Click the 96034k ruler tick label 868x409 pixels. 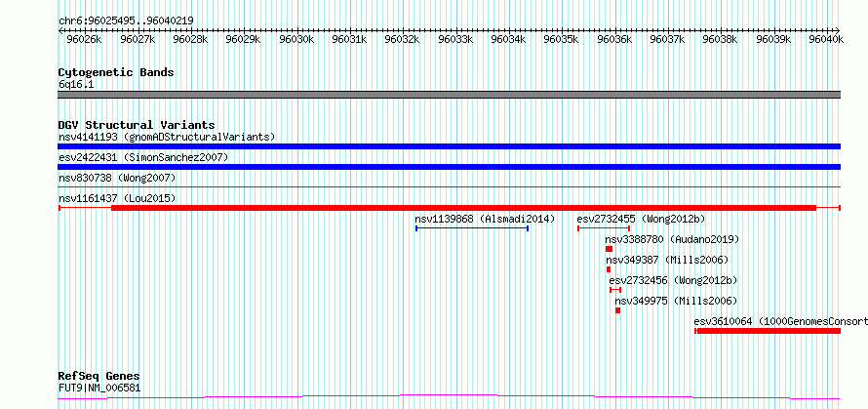click(x=509, y=39)
